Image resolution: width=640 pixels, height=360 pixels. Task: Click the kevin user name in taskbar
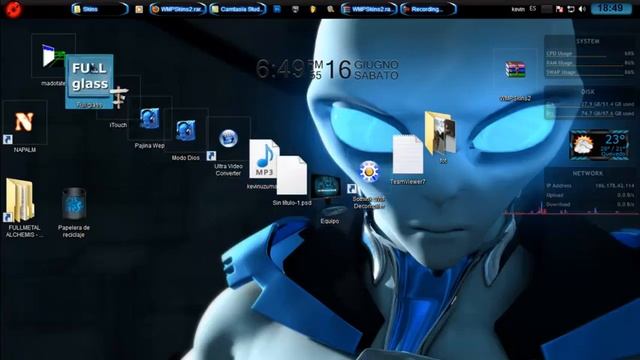point(518,9)
